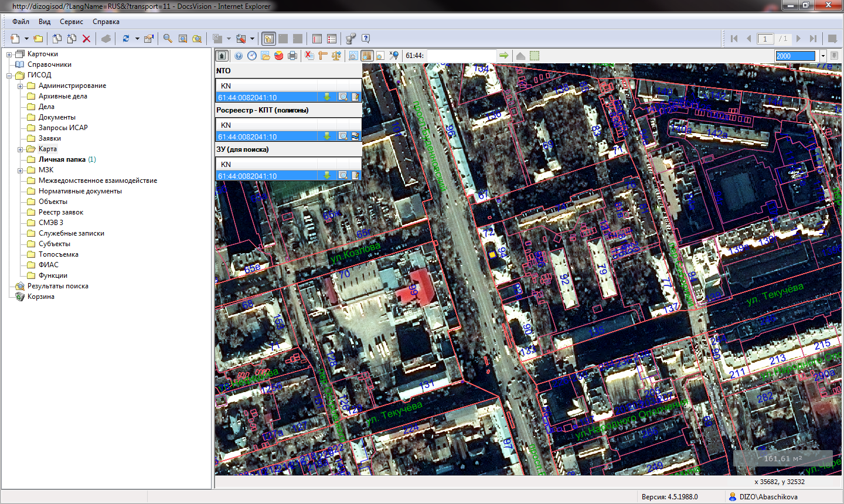
Task: Click the map help round icon
Action: (x=239, y=56)
